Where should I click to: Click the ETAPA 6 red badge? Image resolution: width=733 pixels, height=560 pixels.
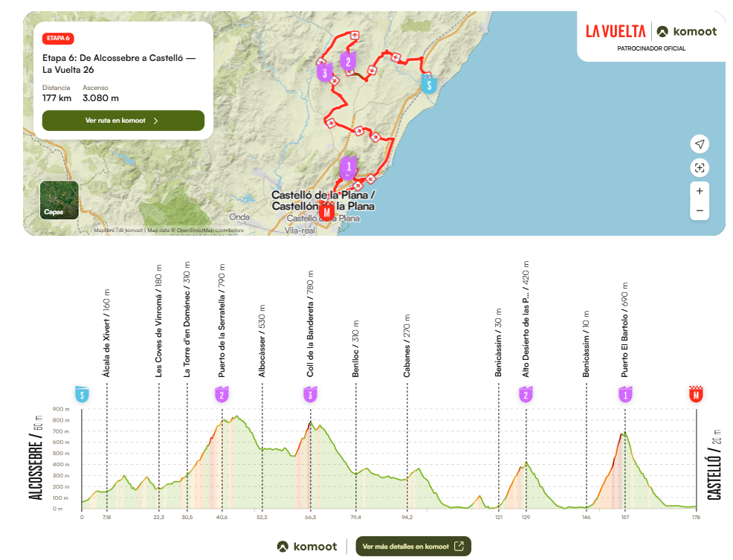click(58, 39)
